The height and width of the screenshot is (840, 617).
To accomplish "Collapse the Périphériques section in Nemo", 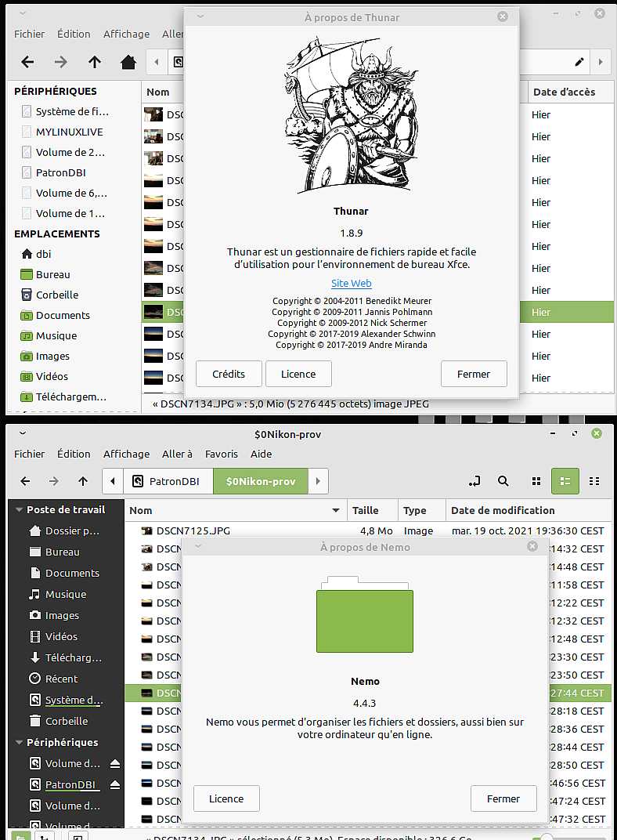I will 20,743.
